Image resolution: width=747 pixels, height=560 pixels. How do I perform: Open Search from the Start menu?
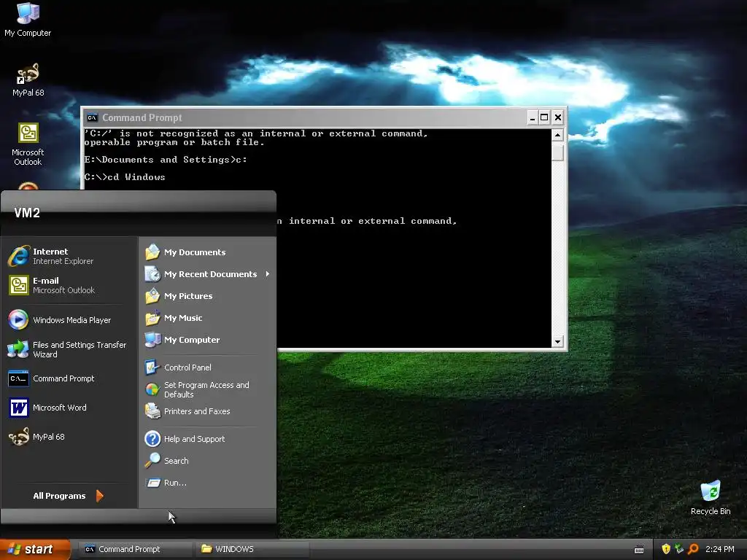pyautogui.click(x=207, y=461)
